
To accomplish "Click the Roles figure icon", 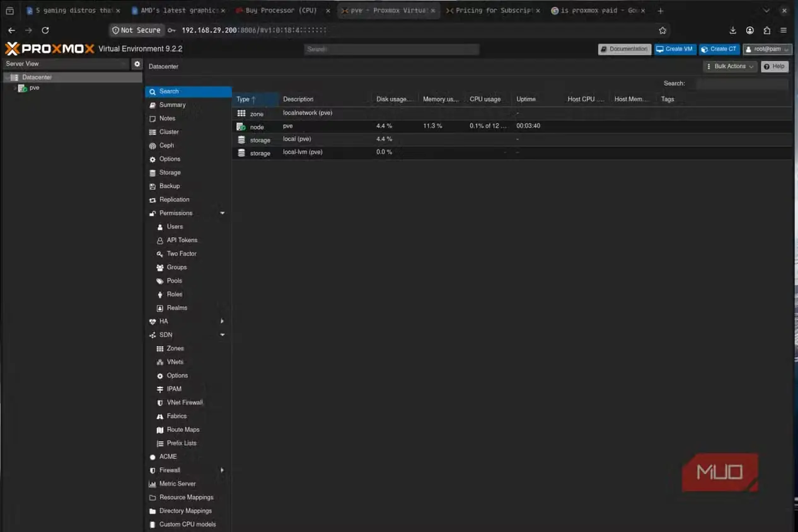I will tap(160, 295).
